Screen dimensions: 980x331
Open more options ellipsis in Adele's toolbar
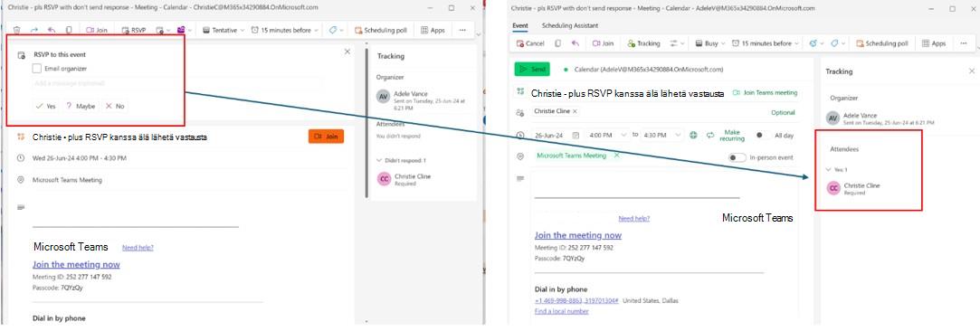963,43
